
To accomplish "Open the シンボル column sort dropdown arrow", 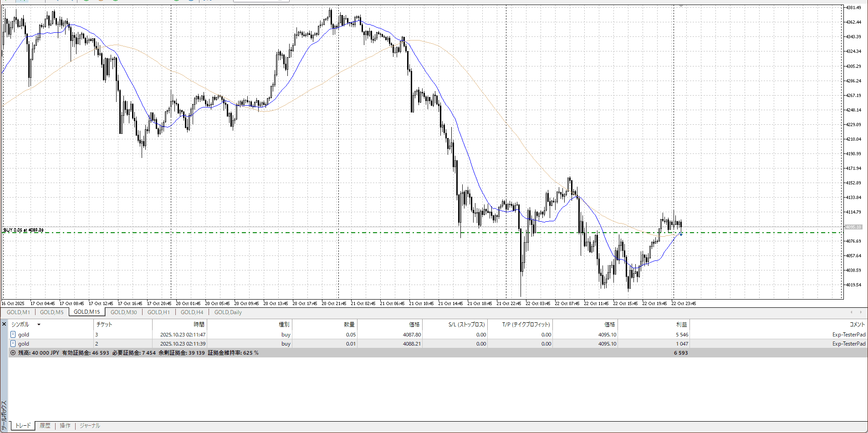I will coord(39,325).
